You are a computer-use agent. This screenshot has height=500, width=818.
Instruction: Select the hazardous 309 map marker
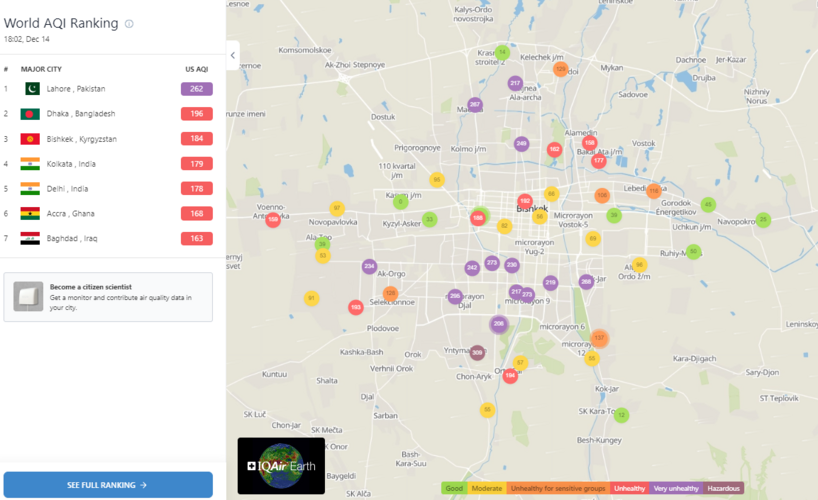(477, 352)
